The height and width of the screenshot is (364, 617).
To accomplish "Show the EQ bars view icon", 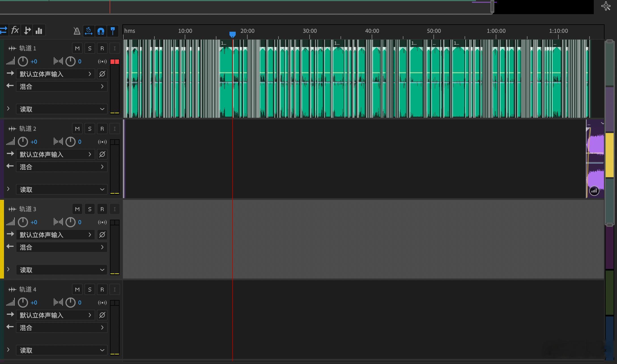I will (x=39, y=30).
